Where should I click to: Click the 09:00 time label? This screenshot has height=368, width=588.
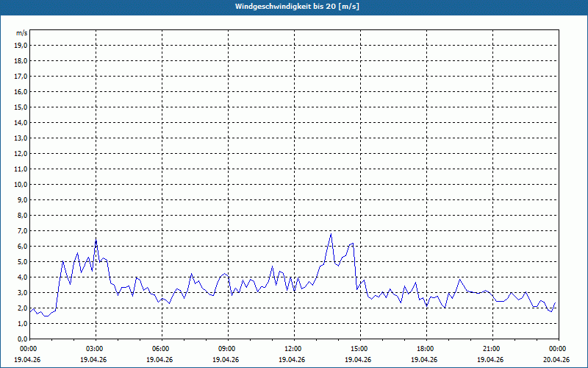coord(228,349)
